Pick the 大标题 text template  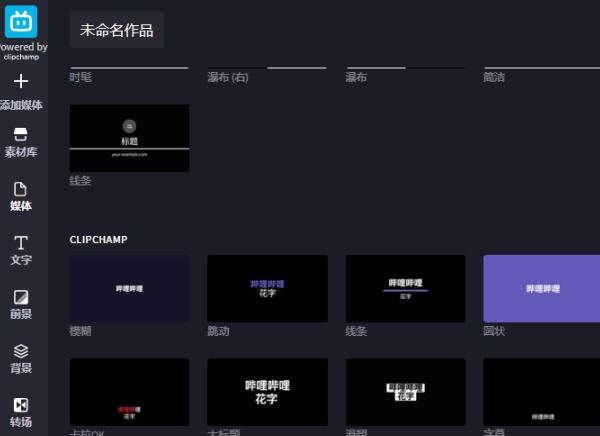pyautogui.click(x=267, y=392)
